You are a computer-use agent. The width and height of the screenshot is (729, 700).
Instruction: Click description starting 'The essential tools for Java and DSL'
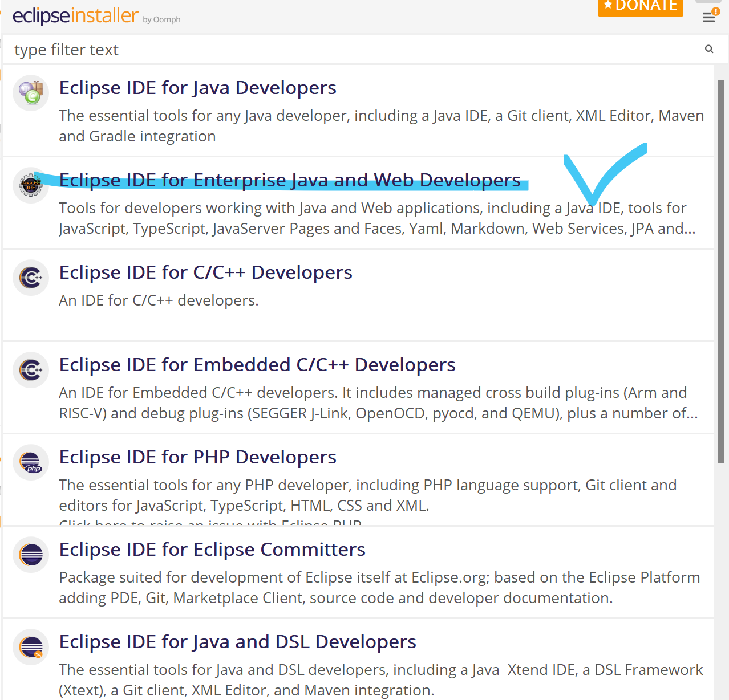point(381,680)
